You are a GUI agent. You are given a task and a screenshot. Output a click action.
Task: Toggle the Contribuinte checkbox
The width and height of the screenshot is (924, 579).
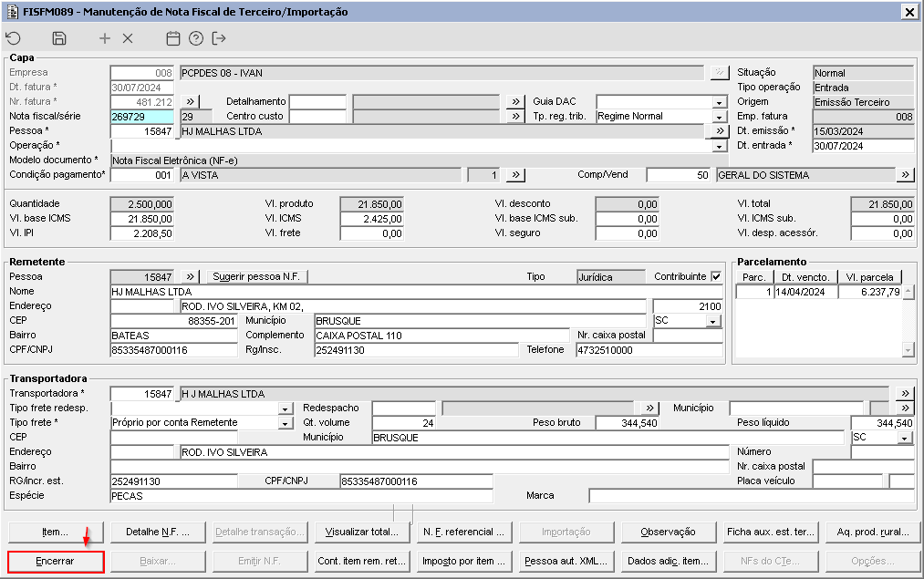tap(716, 276)
